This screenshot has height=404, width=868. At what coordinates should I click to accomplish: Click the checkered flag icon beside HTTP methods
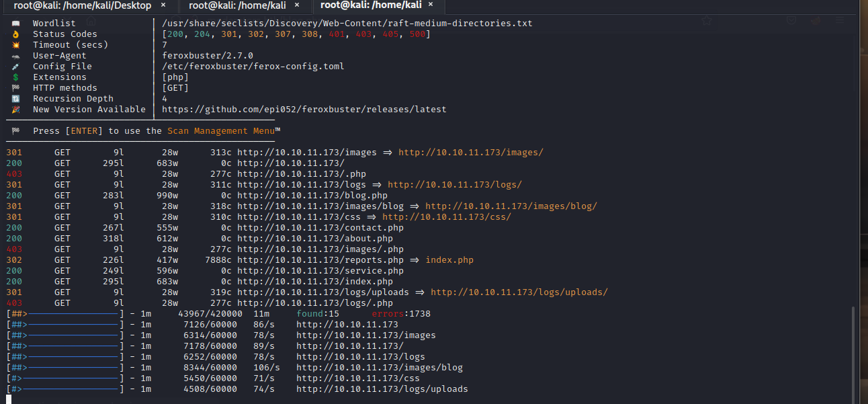pos(16,88)
